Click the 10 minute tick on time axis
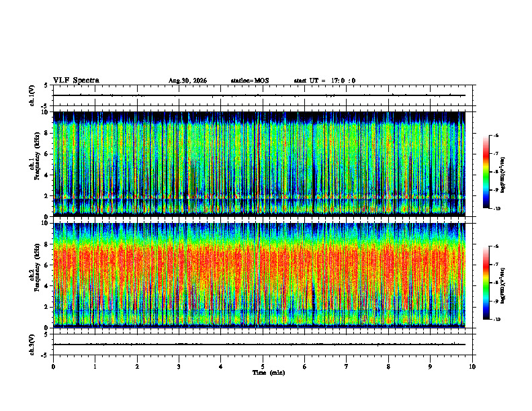Screen dimensions: 532x411 pos(472,367)
